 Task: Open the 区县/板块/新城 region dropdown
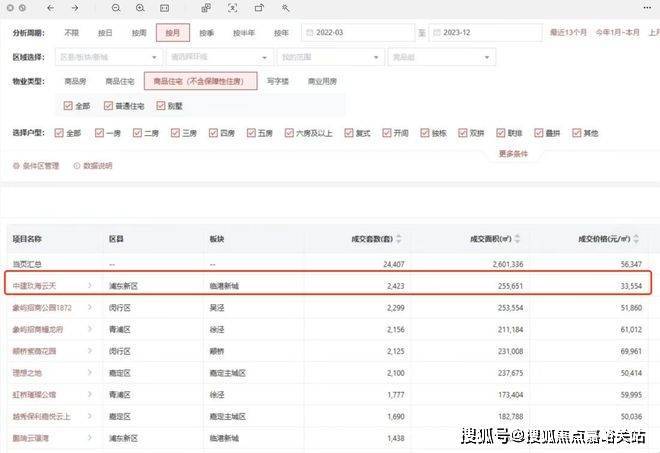pyautogui.click(x=108, y=58)
